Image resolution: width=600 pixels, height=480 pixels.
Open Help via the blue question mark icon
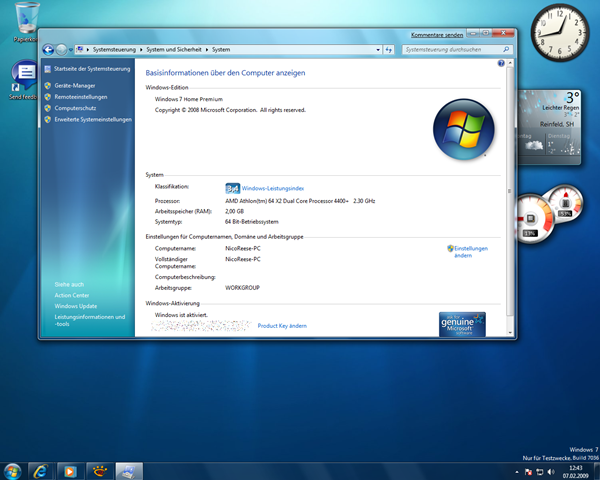click(501, 63)
